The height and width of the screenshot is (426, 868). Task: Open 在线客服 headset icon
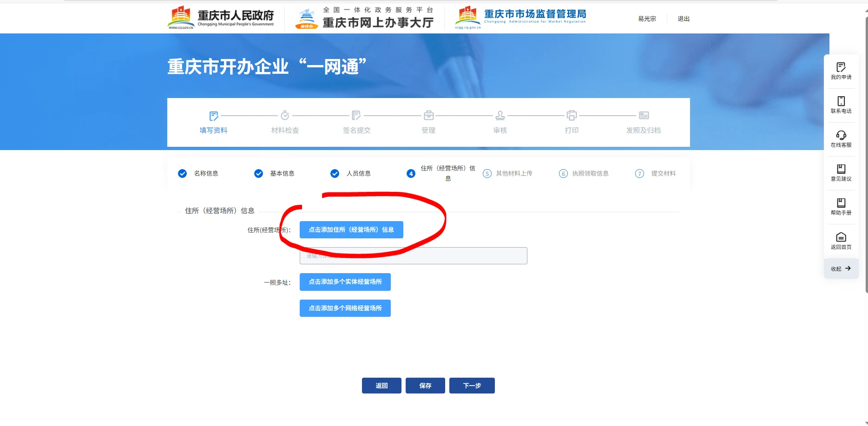(x=841, y=135)
